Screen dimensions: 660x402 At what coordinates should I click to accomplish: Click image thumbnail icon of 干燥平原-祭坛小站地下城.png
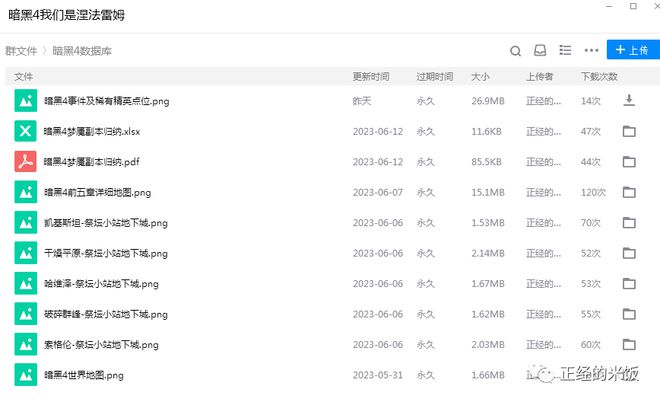(25, 253)
